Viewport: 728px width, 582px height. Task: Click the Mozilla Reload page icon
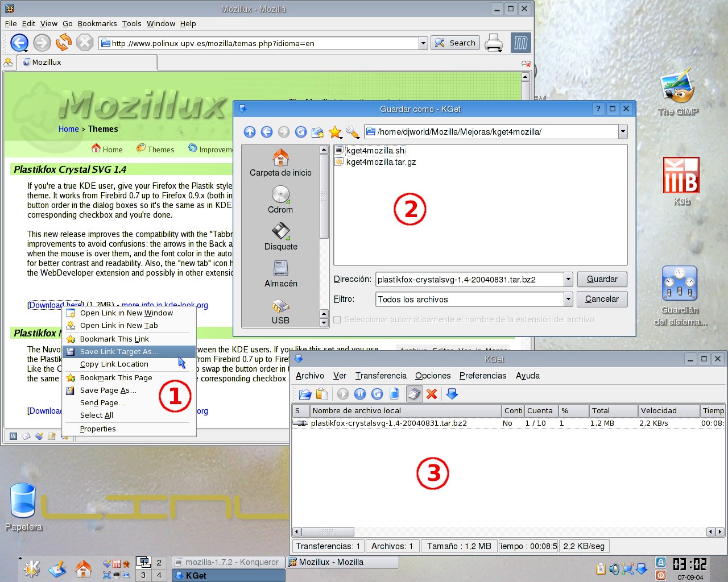(63, 43)
